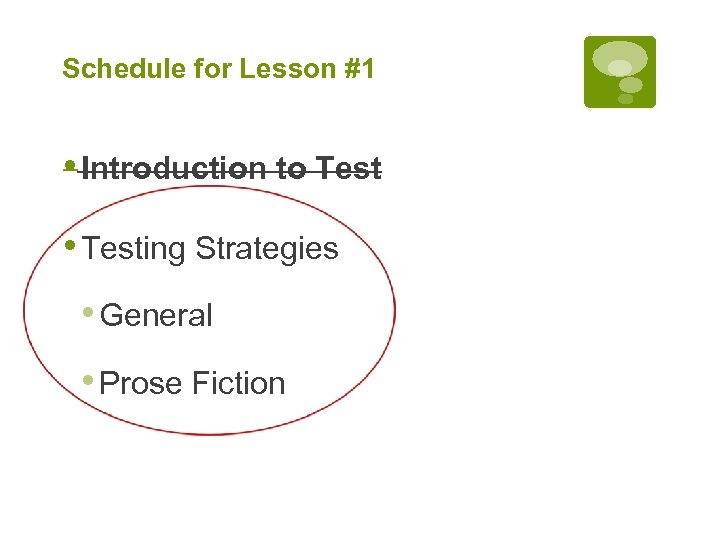Click the bullet before Introduction to Test
The height and width of the screenshot is (540, 720).
(67, 166)
